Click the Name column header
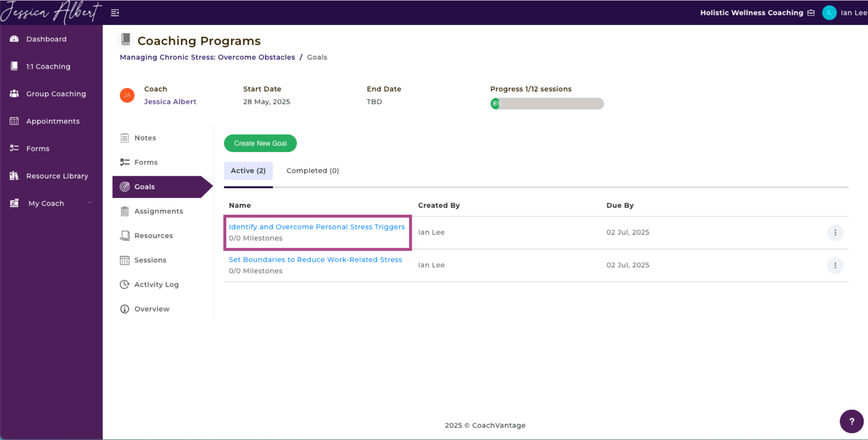Viewport: 868px width, 440px height. pos(240,205)
